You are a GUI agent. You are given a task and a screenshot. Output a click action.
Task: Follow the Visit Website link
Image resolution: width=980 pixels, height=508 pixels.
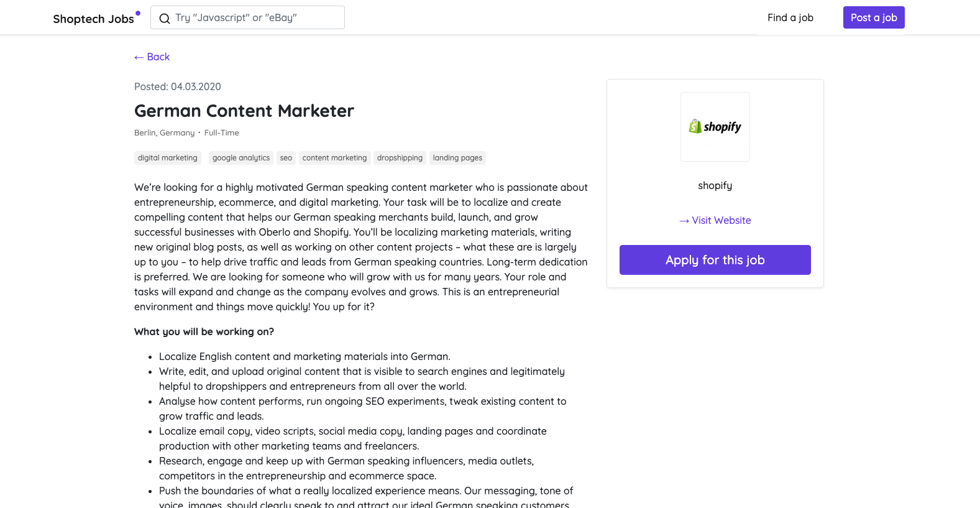(721, 220)
